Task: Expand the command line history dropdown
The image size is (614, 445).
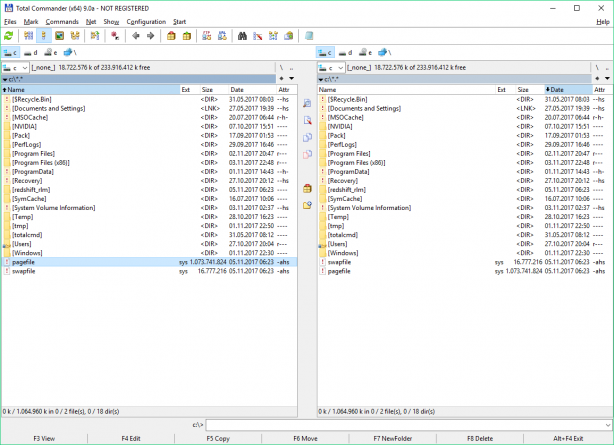Action: pyautogui.click(x=608, y=425)
